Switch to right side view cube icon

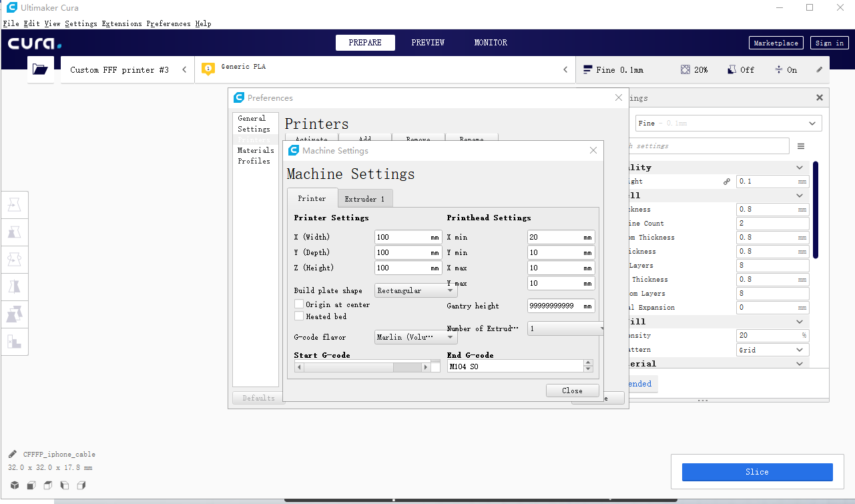(x=81, y=485)
